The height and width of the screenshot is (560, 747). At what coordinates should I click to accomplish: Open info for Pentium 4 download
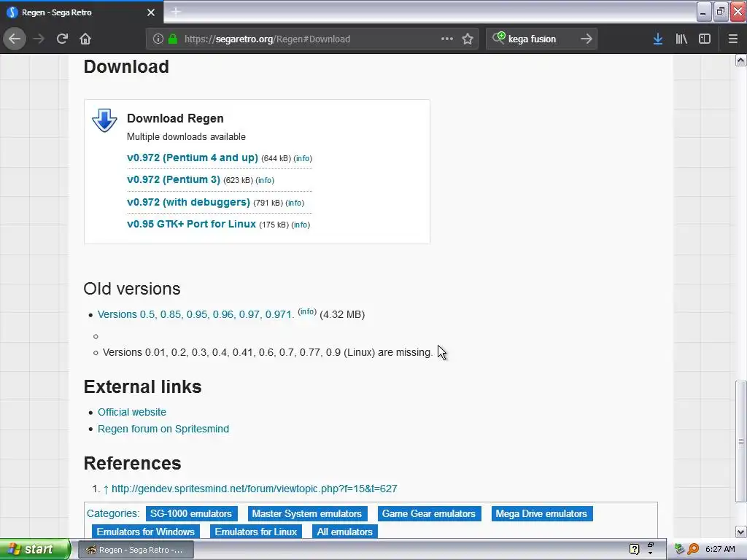tap(303, 158)
